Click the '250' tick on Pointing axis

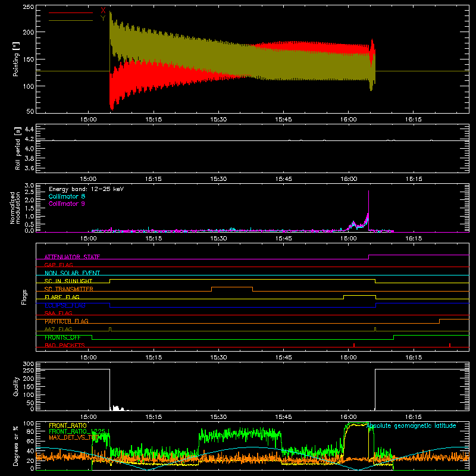[29, 7]
